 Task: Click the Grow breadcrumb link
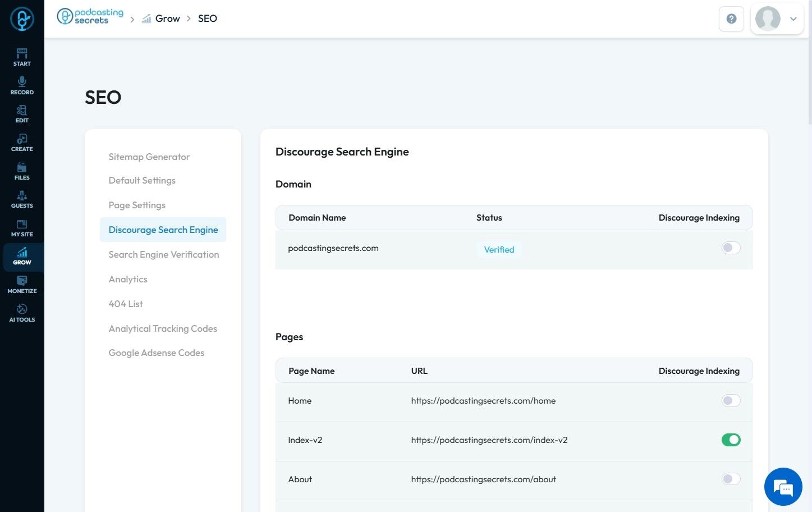point(167,19)
